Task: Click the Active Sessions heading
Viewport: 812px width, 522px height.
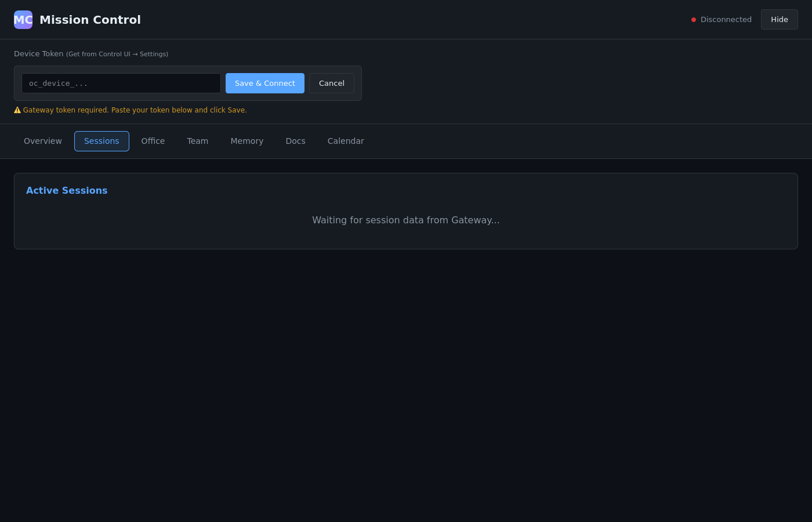Action: [67, 190]
